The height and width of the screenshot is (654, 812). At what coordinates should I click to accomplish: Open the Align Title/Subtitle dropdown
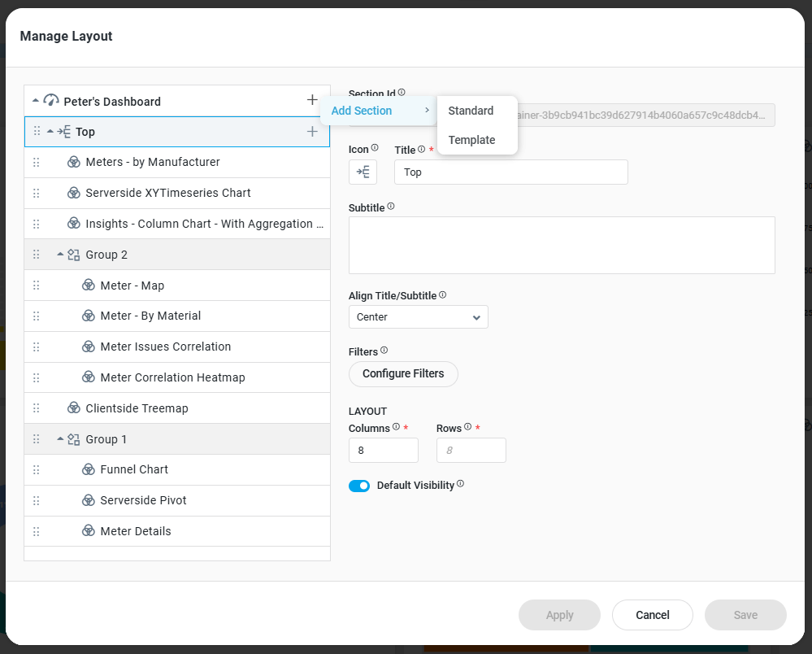click(418, 317)
